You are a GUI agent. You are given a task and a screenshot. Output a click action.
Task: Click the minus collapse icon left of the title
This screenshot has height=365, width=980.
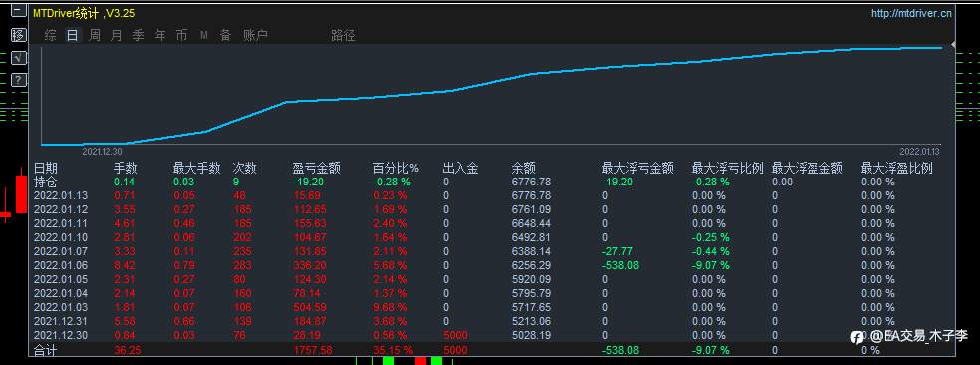pyautogui.click(x=18, y=11)
